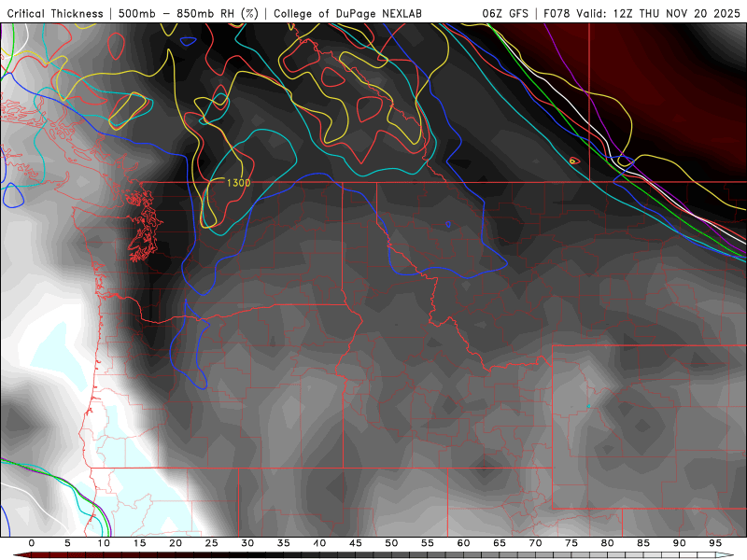Click the "5" value on the color scale
This screenshot has height=560, width=747.
[x=67, y=543]
